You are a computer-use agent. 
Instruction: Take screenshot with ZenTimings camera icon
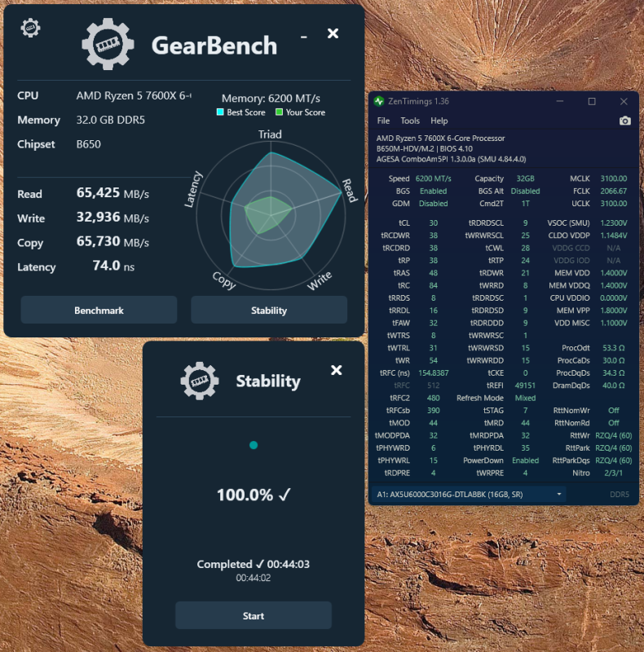625,121
